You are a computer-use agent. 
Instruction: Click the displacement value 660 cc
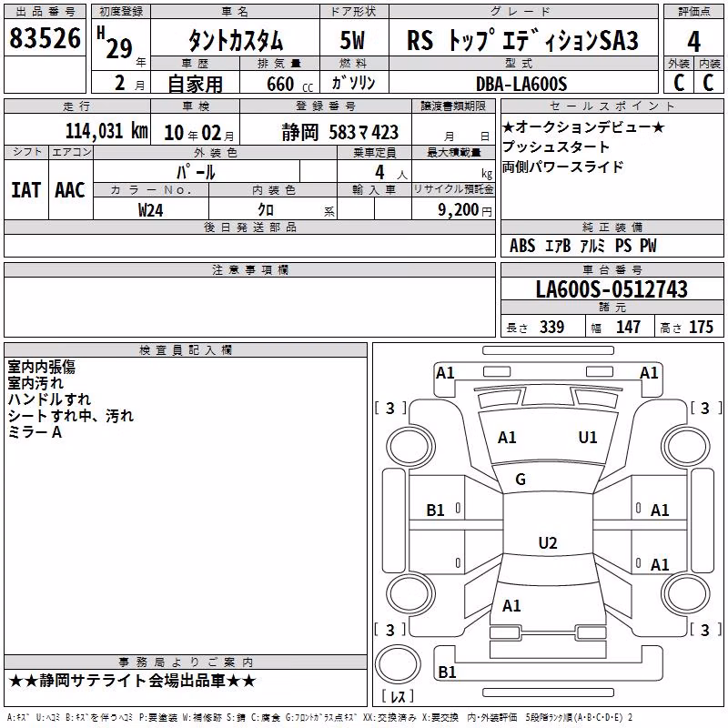tap(289, 85)
